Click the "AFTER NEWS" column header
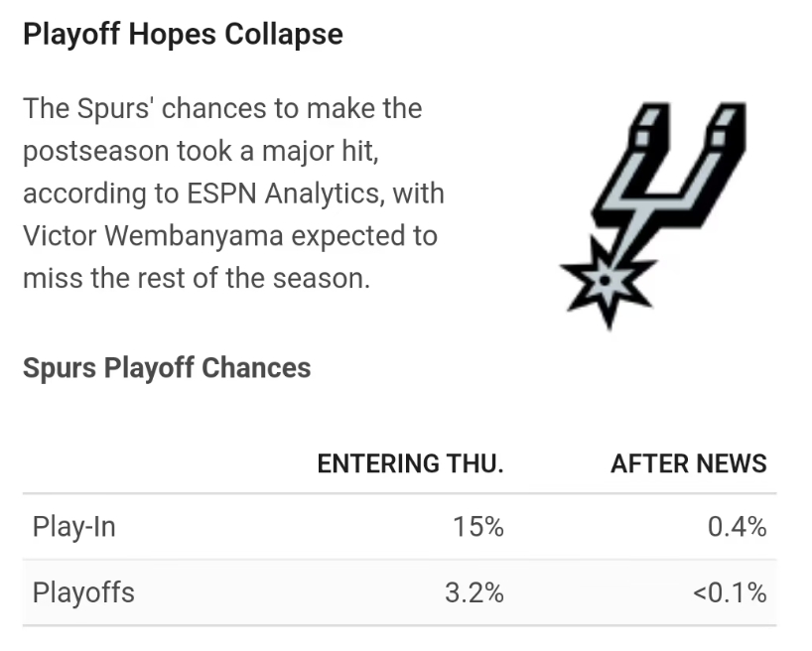Image resolution: width=812 pixels, height=651 pixels. 688,463
